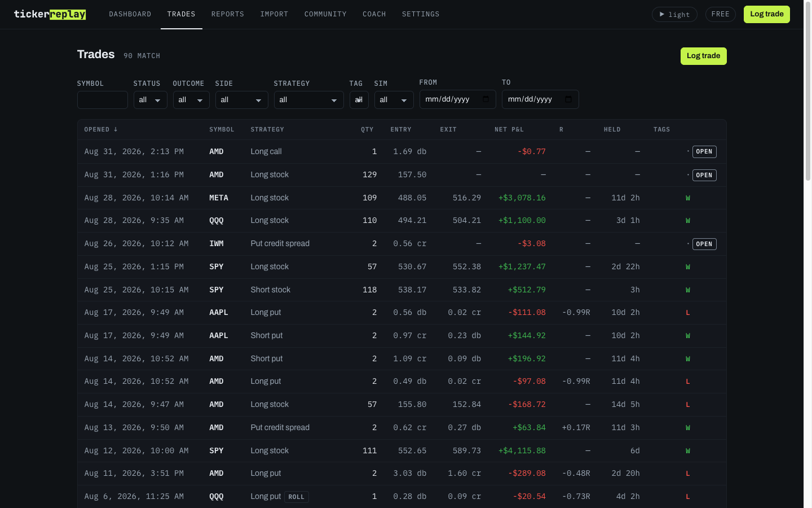Open the STRATEGY filter dropdown
The image size is (812, 508).
(x=308, y=100)
